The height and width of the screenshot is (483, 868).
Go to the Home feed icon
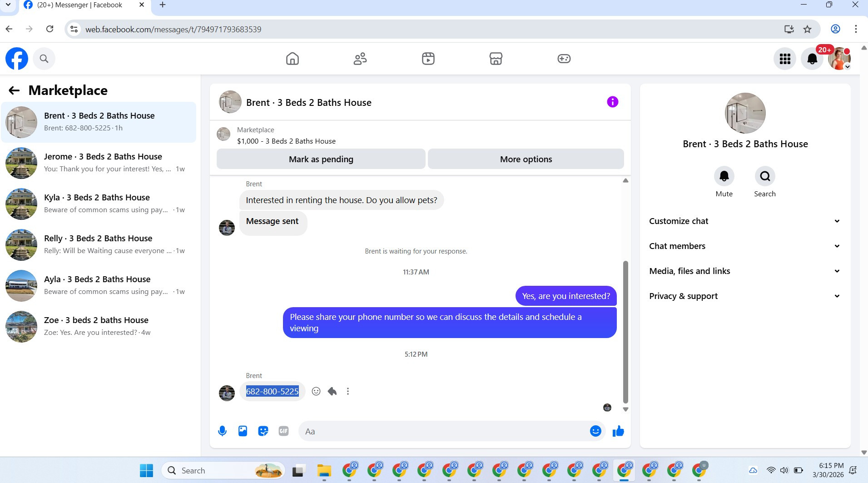(x=293, y=59)
